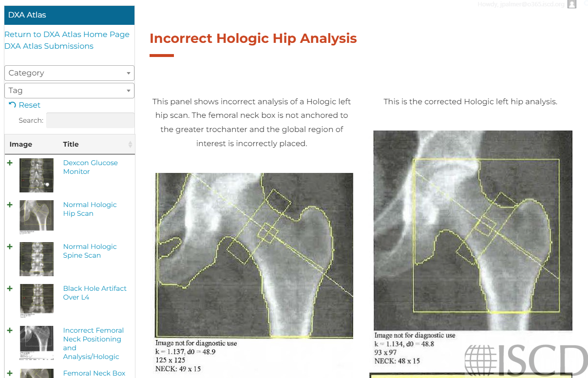Expand the Normal Hologic Hip Scan row
This screenshot has width=588, height=378.
(x=10, y=205)
